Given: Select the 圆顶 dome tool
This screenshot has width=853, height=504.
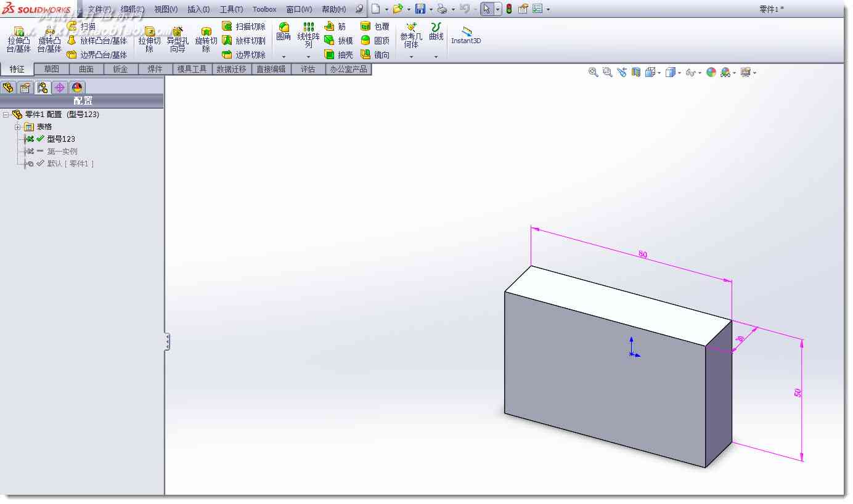Looking at the screenshot, I should coord(375,41).
